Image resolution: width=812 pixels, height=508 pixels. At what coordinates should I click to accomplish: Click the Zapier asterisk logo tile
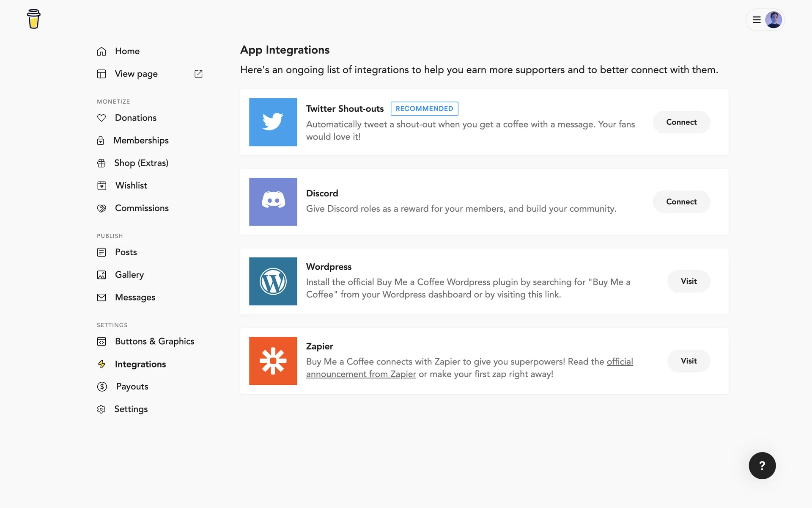[273, 361]
